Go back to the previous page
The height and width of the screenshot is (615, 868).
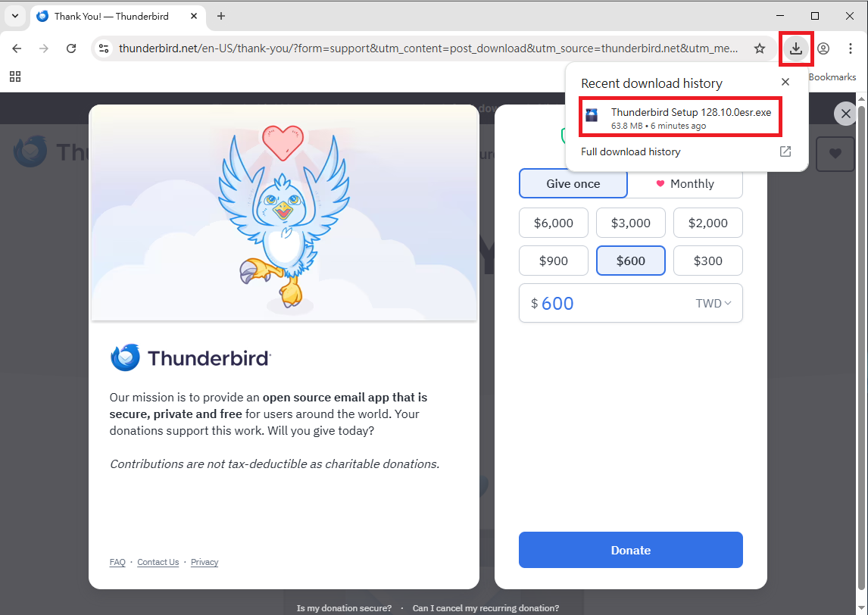(17, 48)
